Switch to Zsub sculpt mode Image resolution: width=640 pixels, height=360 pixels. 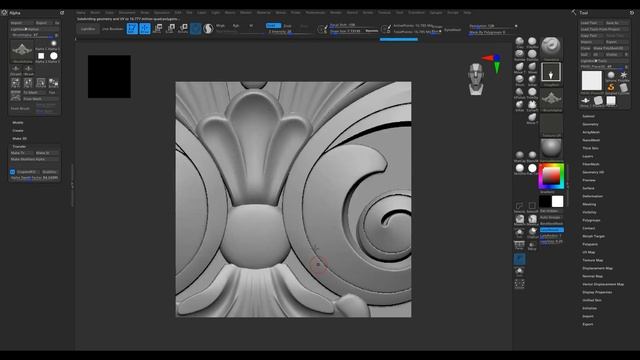tap(288, 25)
